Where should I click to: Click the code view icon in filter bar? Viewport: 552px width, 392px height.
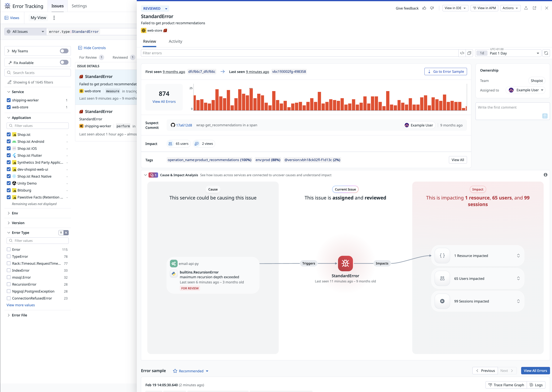(x=462, y=53)
